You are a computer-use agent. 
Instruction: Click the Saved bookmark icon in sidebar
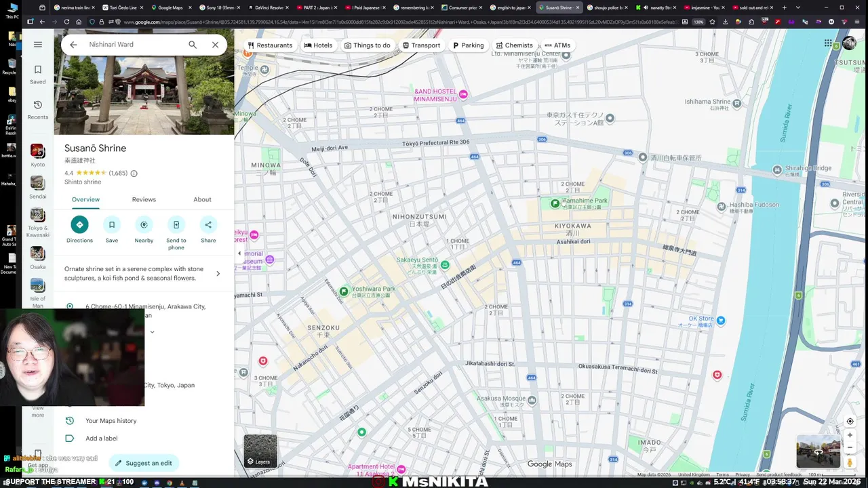(x=38, y=70)
